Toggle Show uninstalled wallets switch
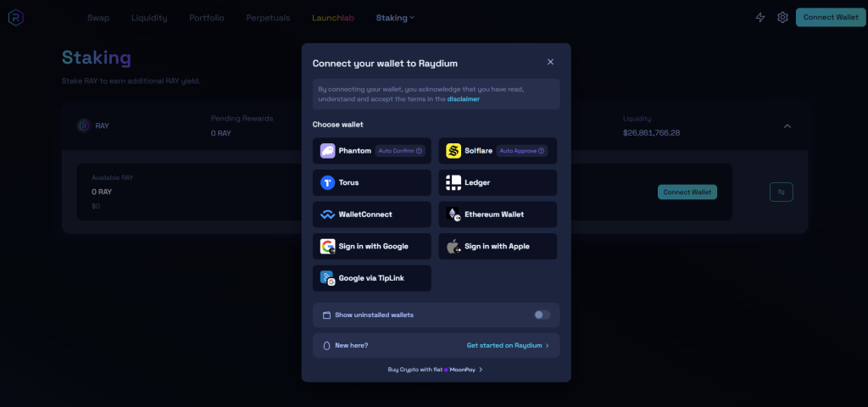Image resolution: width=868 pixels, height=407 pixels. [x=542, y=315]
